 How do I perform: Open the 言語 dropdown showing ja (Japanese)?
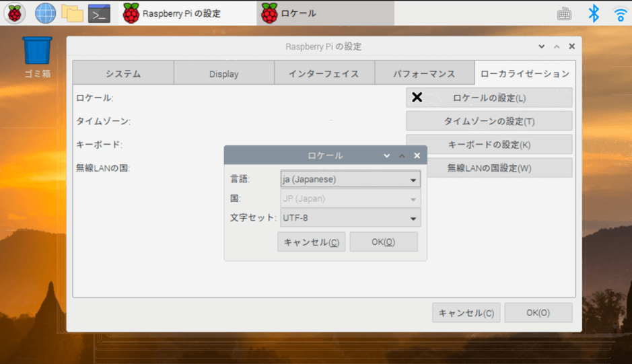point(350,179)
